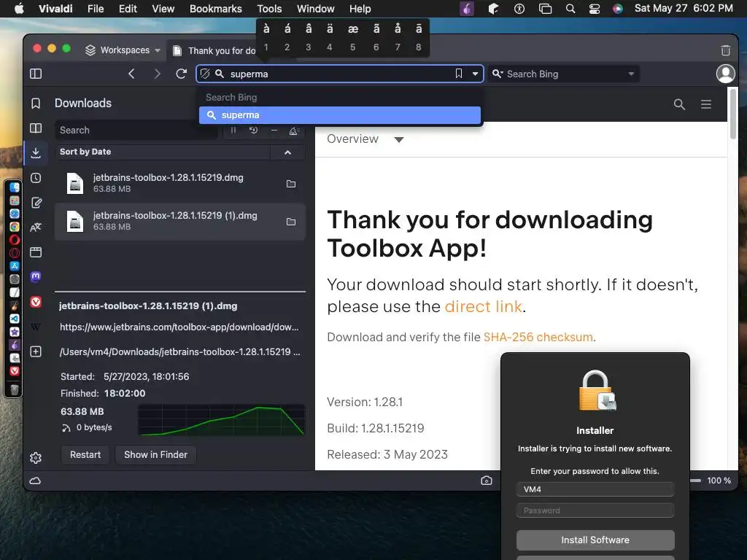Click the retry download icon in Downloads toolbar
The height and width of the screenshot is (560, 747).
click(253, 130)
